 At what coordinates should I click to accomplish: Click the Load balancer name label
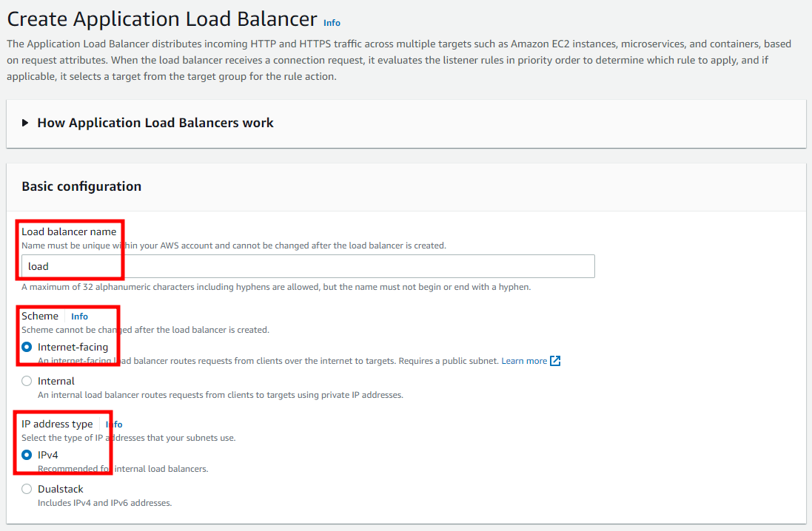[69, 232]
